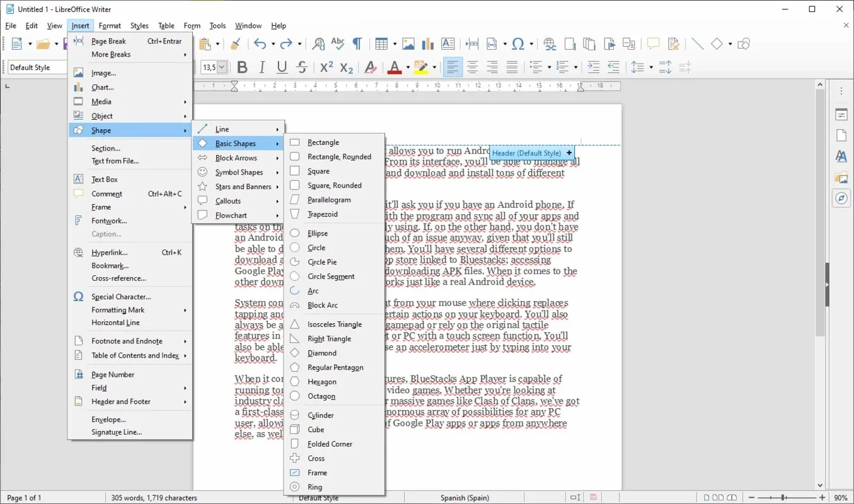Click the Insert Line toolbar icon
The image size is (854, 504).
697,43
